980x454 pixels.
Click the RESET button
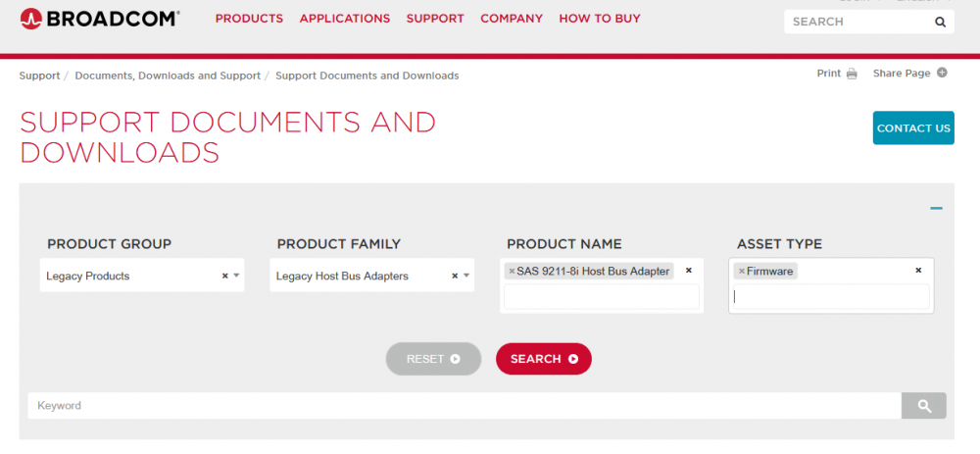(x=434, y=359)
